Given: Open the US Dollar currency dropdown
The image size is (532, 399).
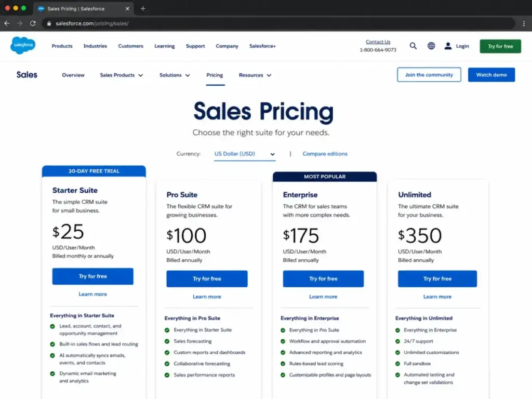Looking at the screenshot, I should 244,154.
